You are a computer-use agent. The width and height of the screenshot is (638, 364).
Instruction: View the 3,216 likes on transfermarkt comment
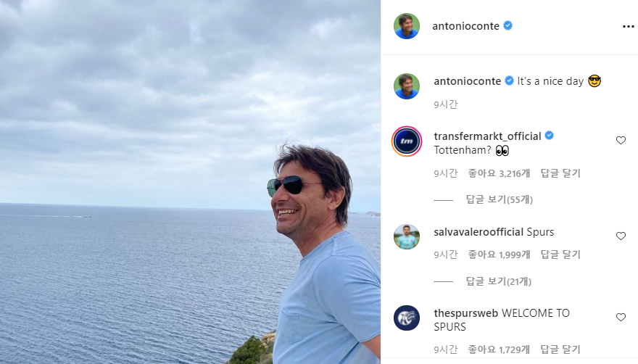click(499, 173)
